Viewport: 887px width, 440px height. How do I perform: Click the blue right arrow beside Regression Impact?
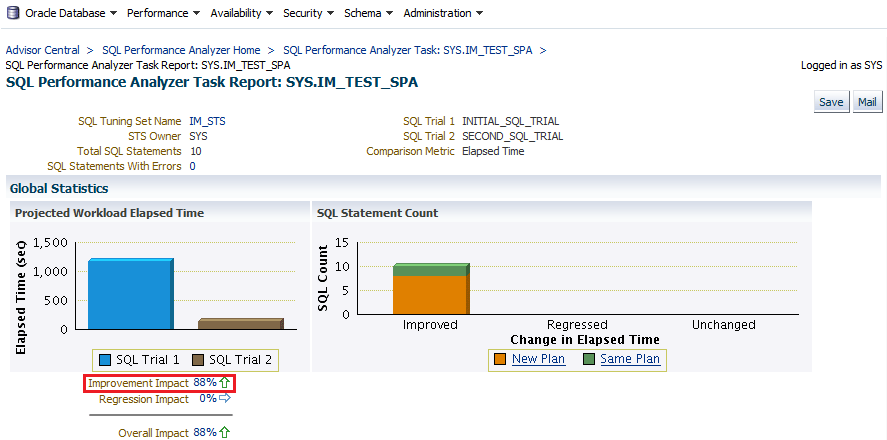pyautogui.click(x=225, y=398)
